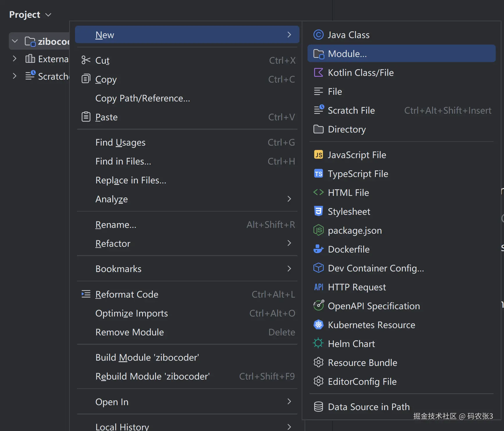Click the Stylesheet CSS icon
Image resolution: width=504 pixels, height=431 pixels.
(x=319, y=212)
